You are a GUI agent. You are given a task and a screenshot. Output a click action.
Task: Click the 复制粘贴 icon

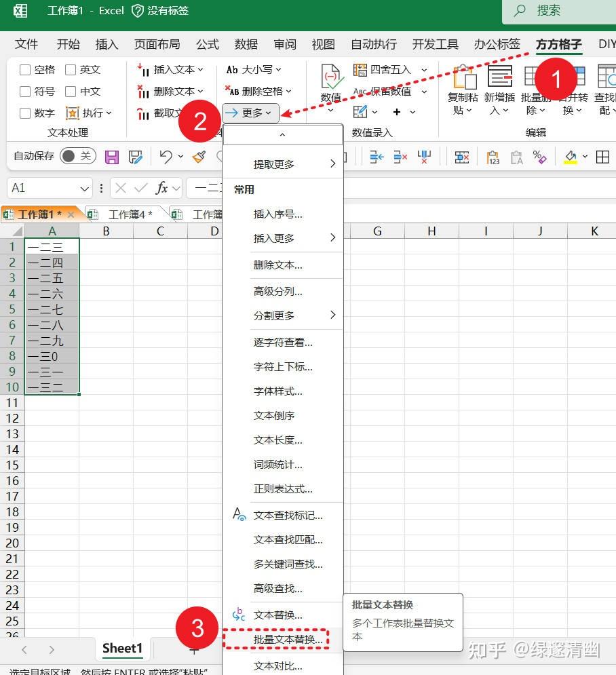pyautogui.click(x=463, y=77)
